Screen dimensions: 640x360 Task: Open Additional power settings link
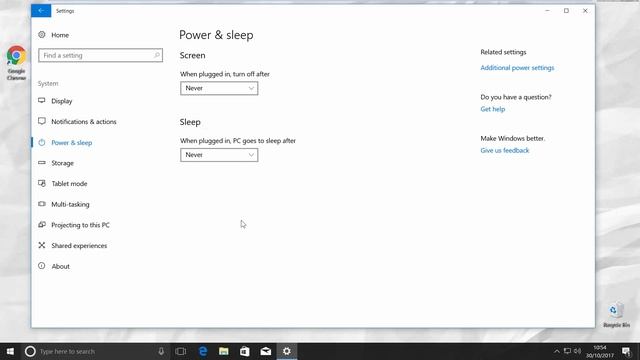[517, 68]
